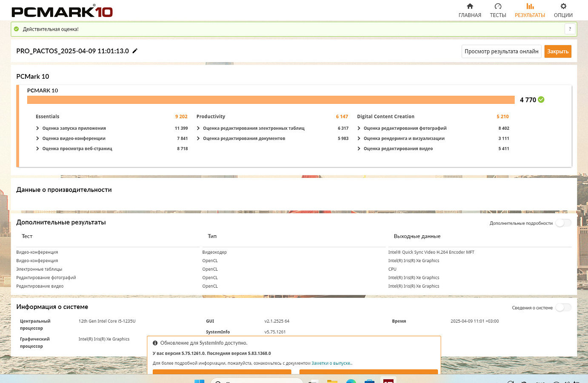
Task: Click the overall score 4 770
Action: (x=528, y=100)
